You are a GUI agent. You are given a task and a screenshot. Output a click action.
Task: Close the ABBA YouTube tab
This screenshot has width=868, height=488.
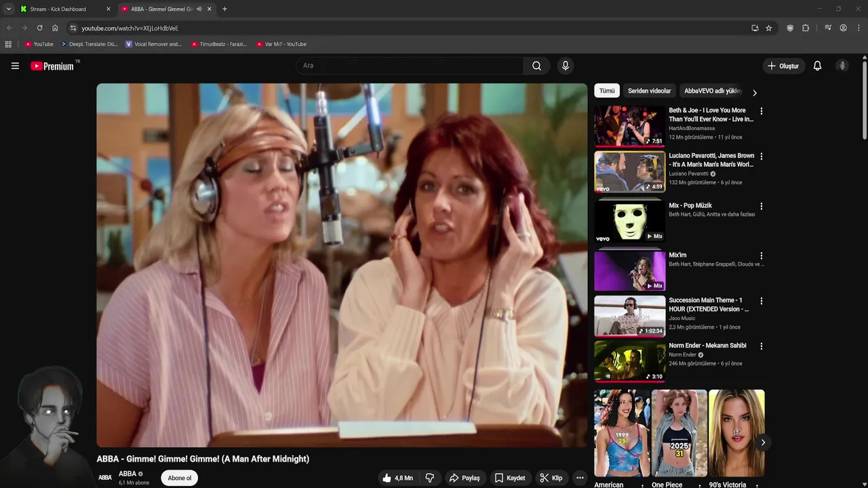[210, 9]
